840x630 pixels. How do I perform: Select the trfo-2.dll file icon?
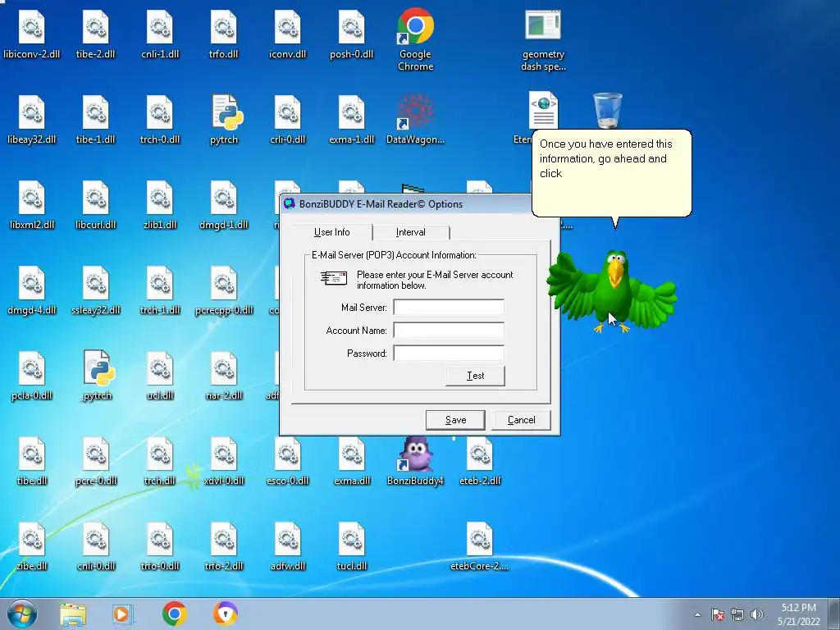coord(224,546)
